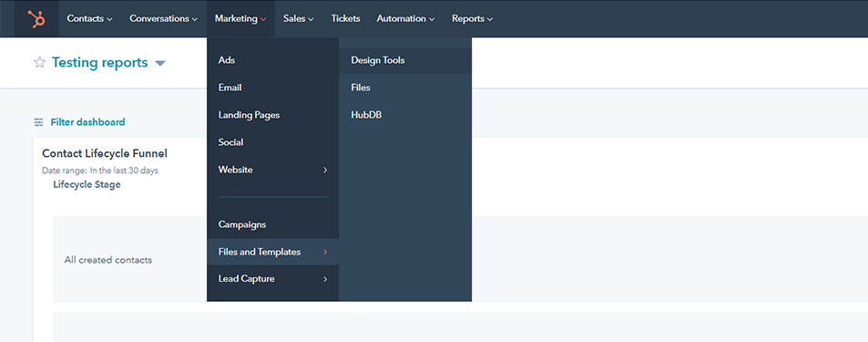Screen dimensions: 868x342
Task: Open the Contacts menu
Action: click(89, 18)
